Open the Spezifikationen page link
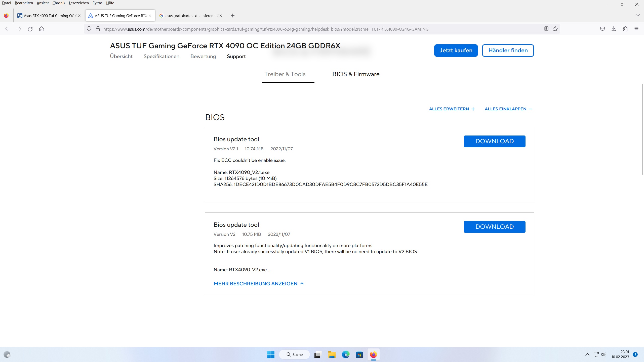Screen dimensions: 644x362 tap(161, 56)
